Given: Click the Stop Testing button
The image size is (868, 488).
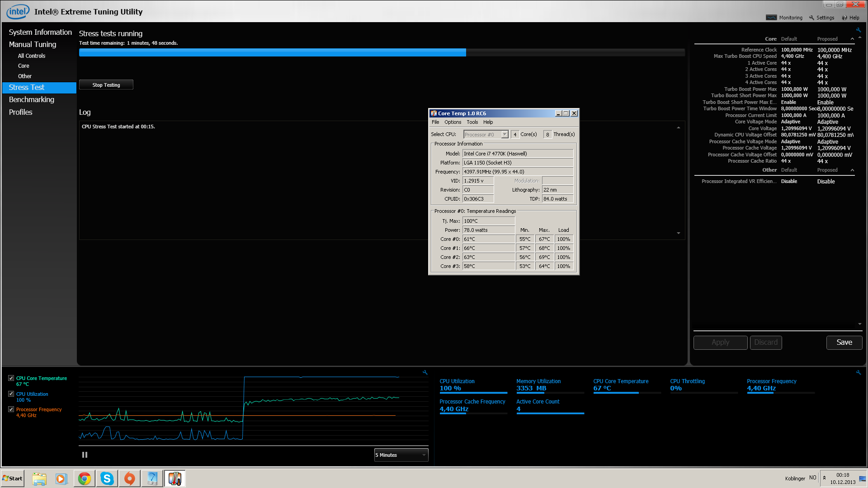Looking at the screenshot, I should point(106,85).
